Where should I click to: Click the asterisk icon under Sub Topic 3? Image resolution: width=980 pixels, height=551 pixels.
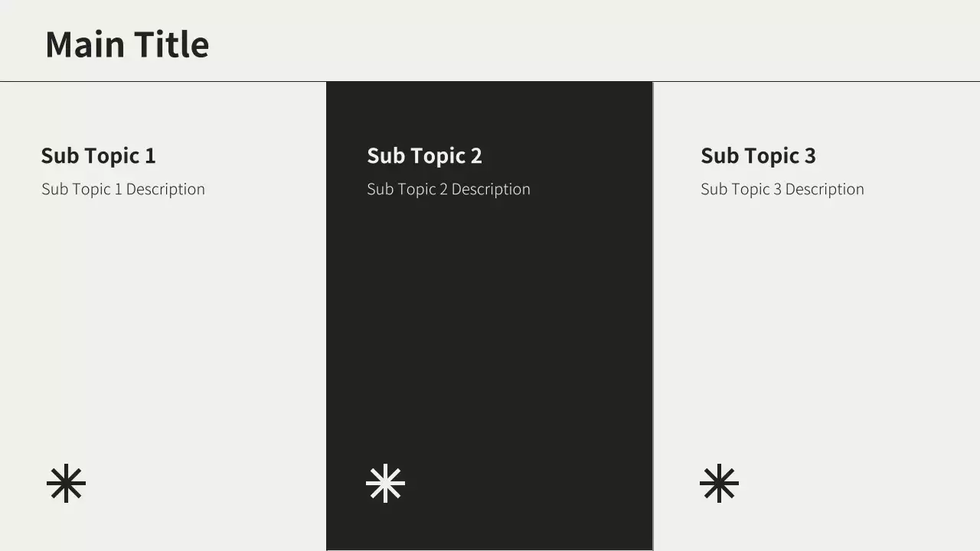pyautogui.click(x=719, y=484)
